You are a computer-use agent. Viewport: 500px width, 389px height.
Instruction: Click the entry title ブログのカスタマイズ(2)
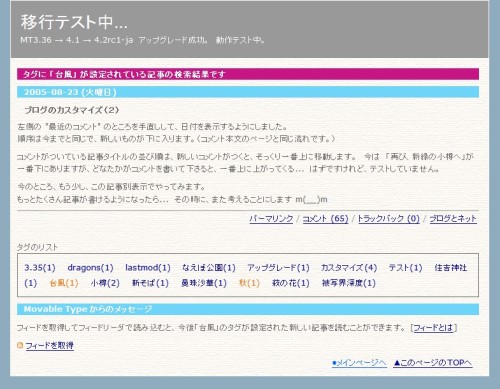point(71,110)
